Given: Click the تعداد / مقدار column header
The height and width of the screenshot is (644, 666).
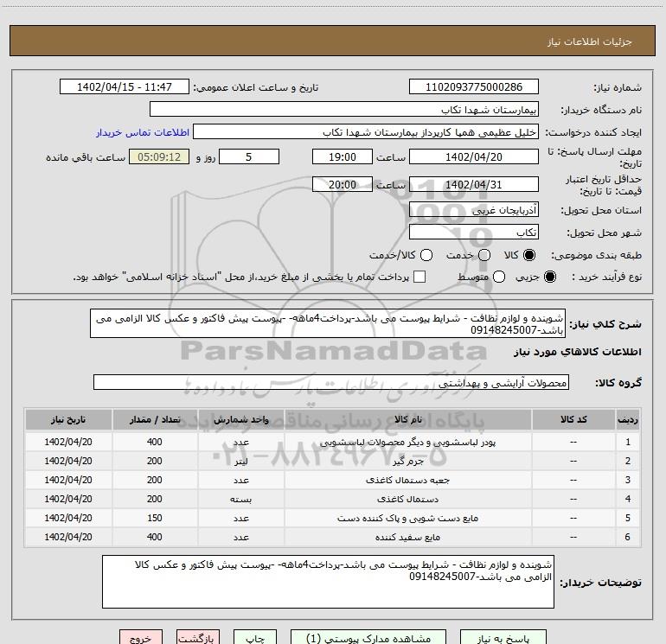Looking at the screenshot, I should pos(155,419).
